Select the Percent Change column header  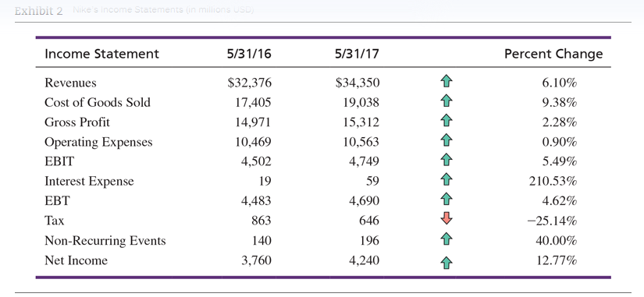553,54
